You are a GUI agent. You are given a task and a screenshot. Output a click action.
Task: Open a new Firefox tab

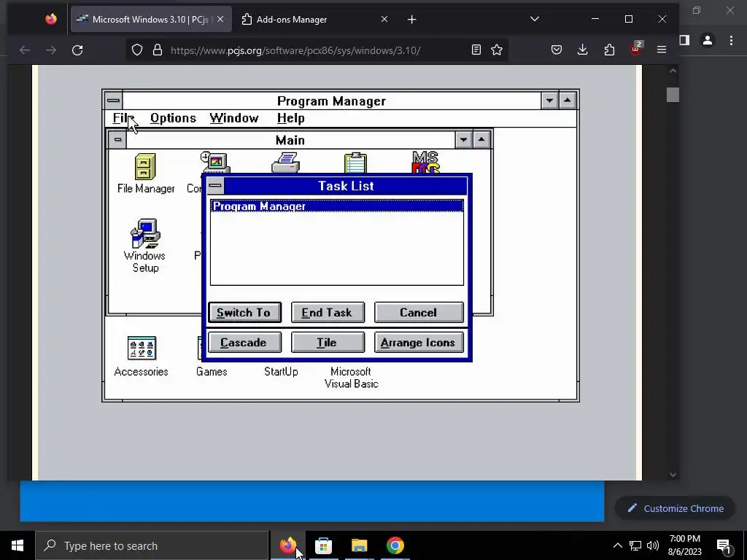click(x=412, y=19)
